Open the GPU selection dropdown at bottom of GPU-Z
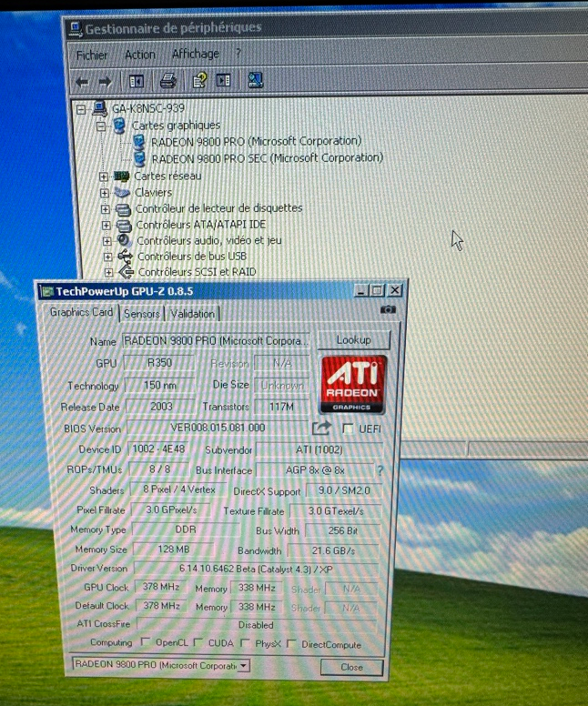 point(243,665)
